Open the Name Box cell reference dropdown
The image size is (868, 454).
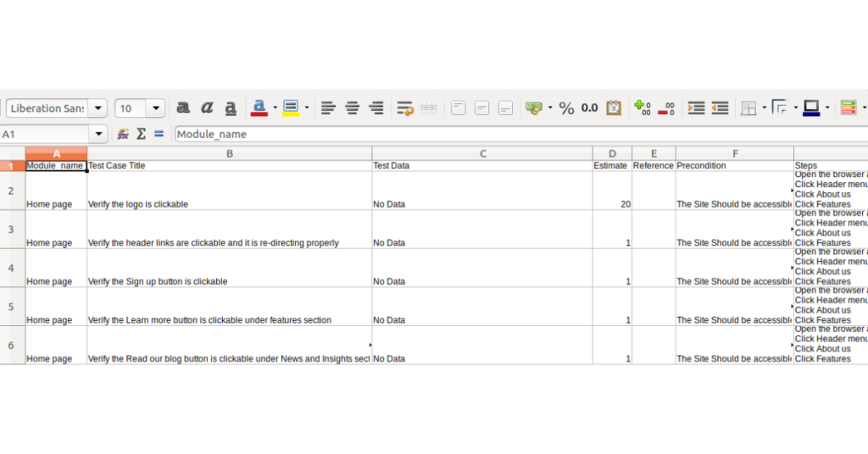pos(99,134)
